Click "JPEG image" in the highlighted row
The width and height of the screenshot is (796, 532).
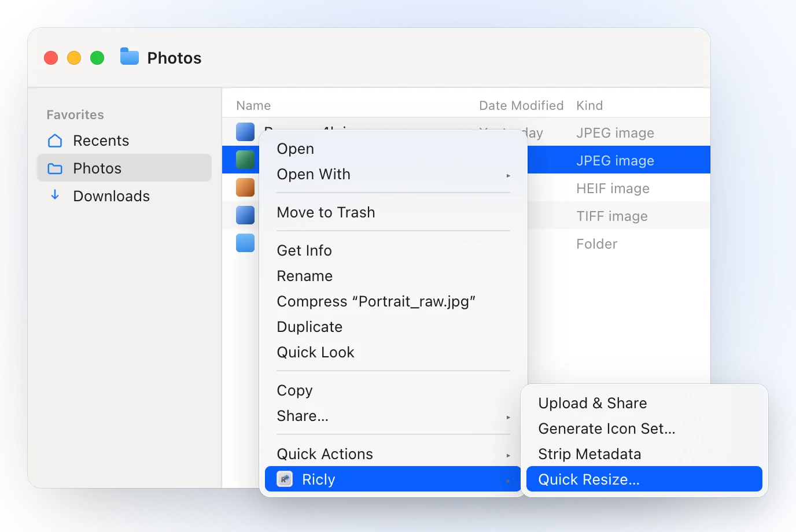615,161
